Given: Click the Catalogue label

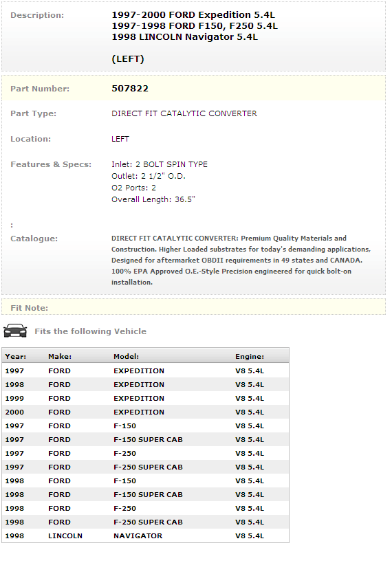Looking at the screenshot, I should (34, 239).
